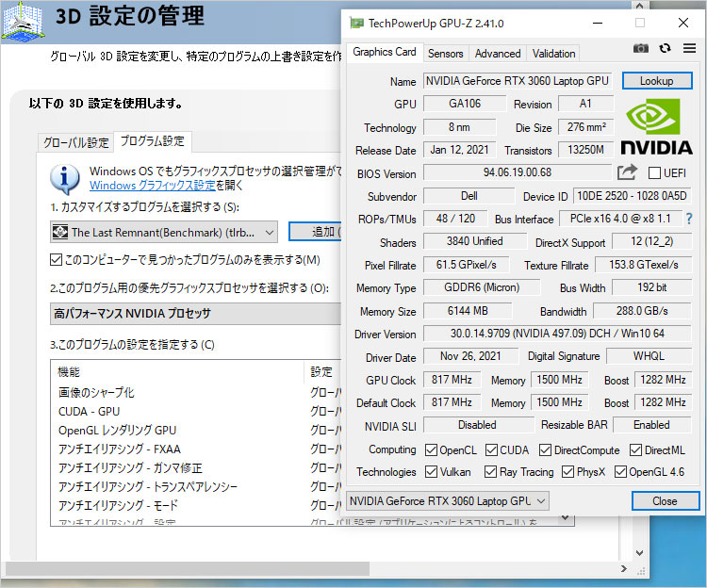This screenshot has height=588, width=707.
Task: Click the GDDR6 (Micron) memory type value
Action: tap(481, 287)
